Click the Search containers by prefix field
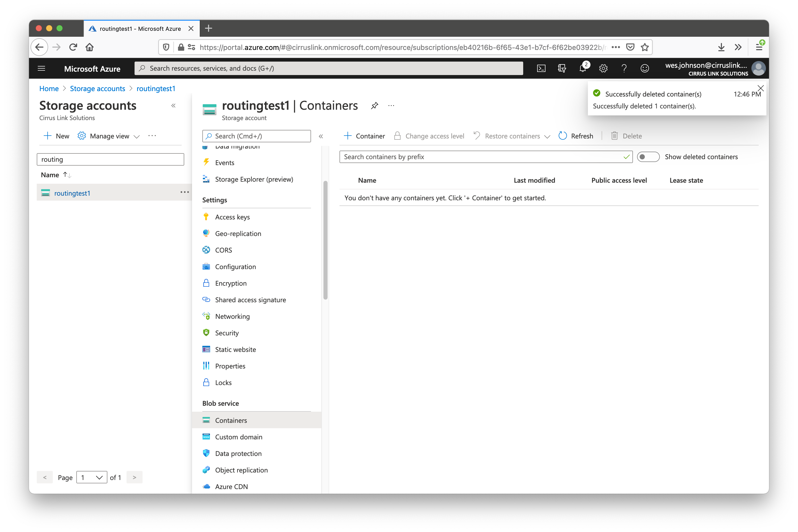 pyautogui.click(x=482, y=157)
